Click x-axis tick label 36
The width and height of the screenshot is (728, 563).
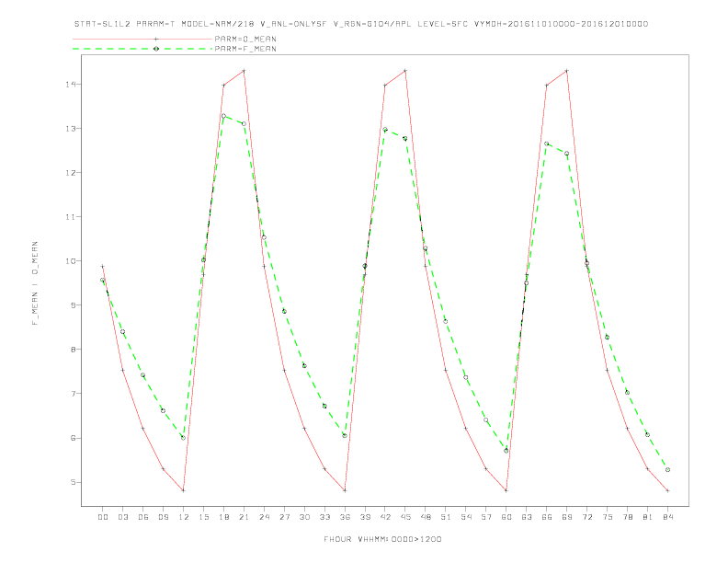[x=345, y=517]
